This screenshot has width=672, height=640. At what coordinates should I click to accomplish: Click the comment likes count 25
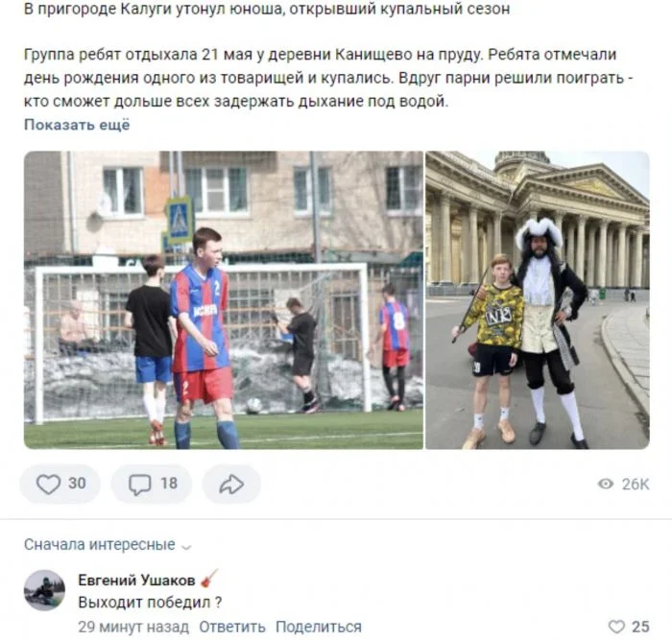point(640,628)
